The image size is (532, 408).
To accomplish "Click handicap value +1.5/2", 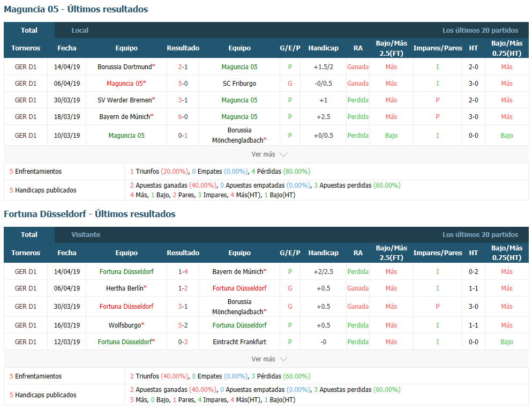I will [324, 67].
